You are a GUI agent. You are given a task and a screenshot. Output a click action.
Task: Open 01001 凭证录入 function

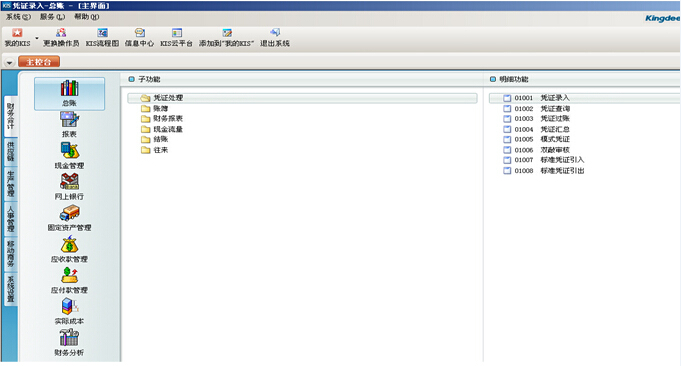[584, 98]
